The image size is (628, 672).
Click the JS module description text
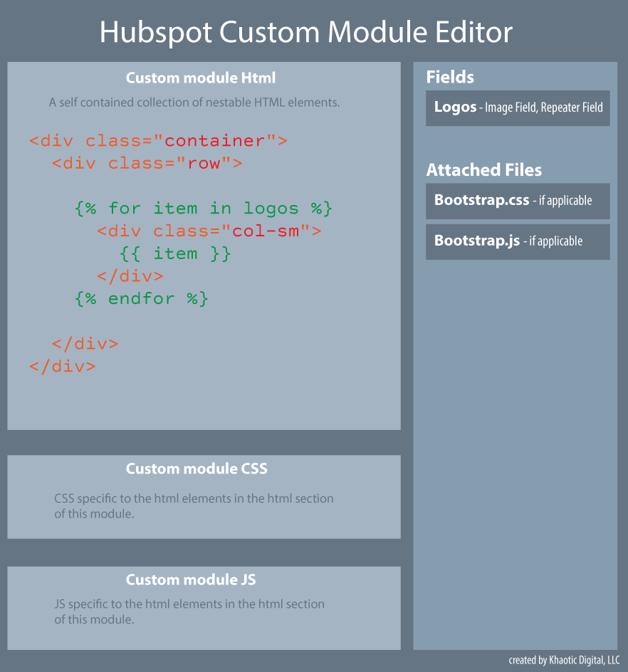(189, 611)
